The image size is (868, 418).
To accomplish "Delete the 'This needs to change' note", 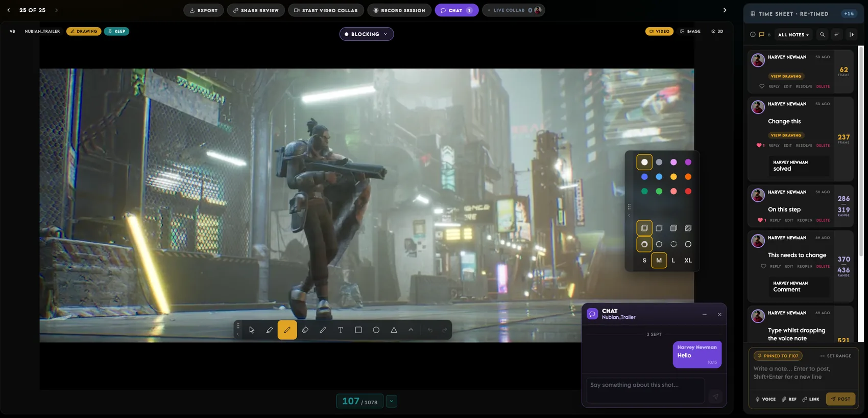I will [x=823, y=266].
